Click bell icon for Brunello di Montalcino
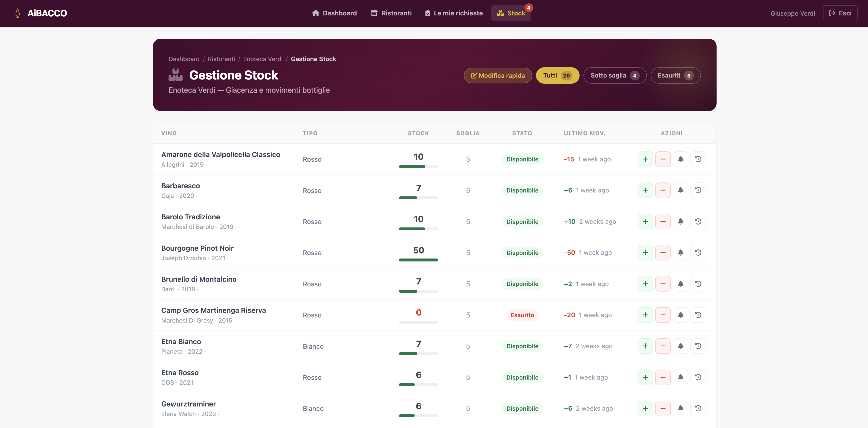 [680, 284]
